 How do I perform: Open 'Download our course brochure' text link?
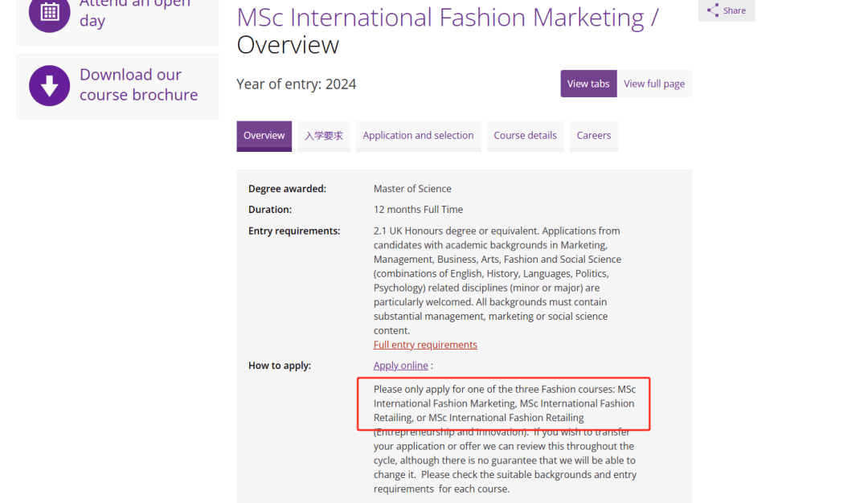[138, 85]
